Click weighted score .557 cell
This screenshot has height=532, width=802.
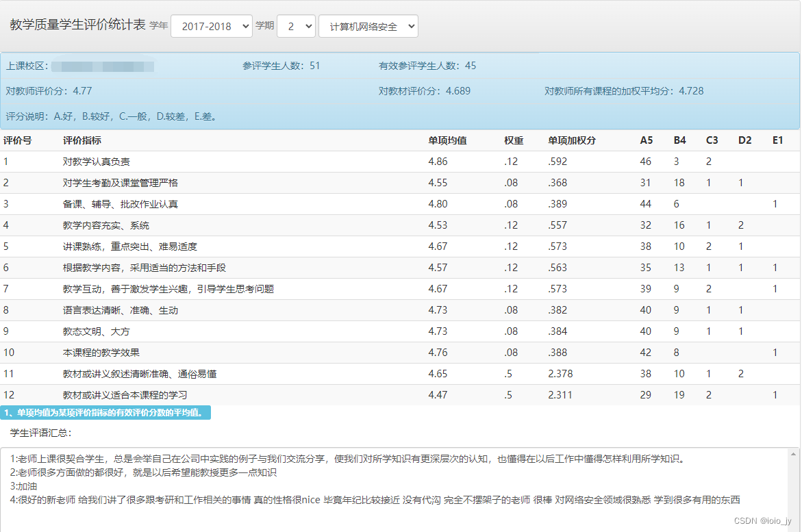point(557,225)
